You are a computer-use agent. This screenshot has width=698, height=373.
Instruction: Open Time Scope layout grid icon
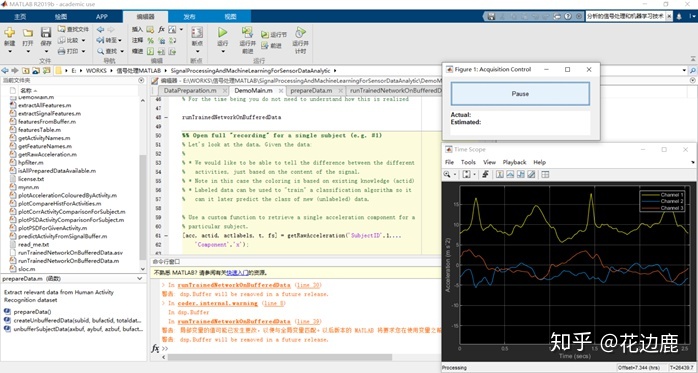(x=545, y=174)
